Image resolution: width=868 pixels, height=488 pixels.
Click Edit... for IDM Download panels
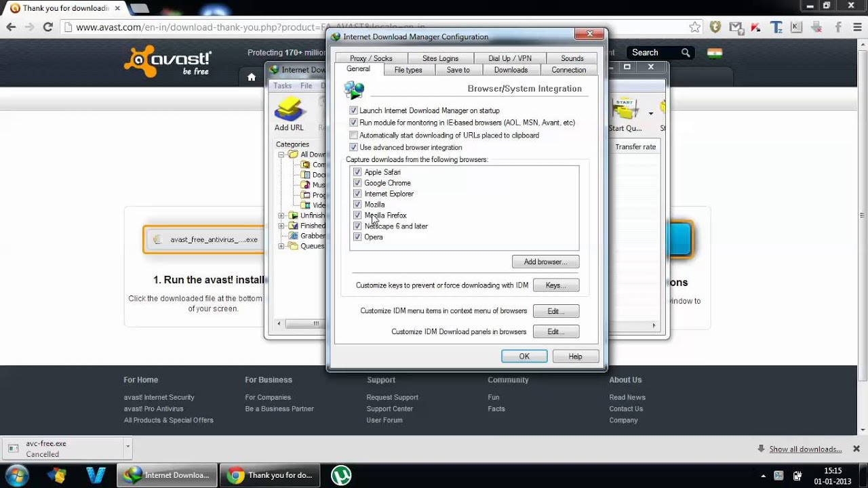(x=556, y=331)
